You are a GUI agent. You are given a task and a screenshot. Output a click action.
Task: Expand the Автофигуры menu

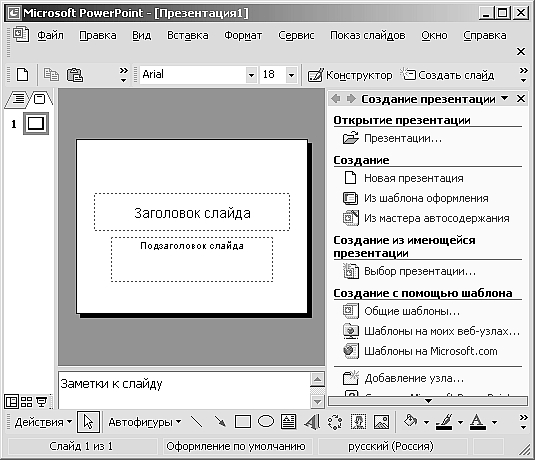(145, 422)
